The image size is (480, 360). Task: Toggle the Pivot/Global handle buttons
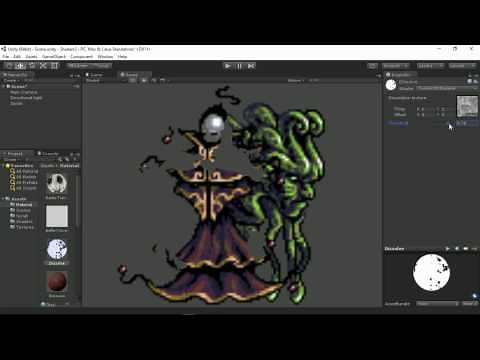point(89,66)
